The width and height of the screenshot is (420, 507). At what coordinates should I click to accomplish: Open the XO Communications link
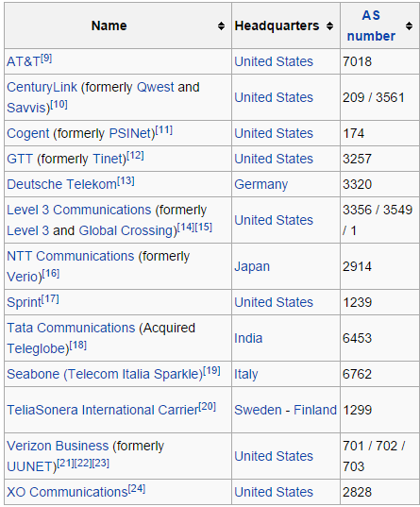(x=67, y=492)
